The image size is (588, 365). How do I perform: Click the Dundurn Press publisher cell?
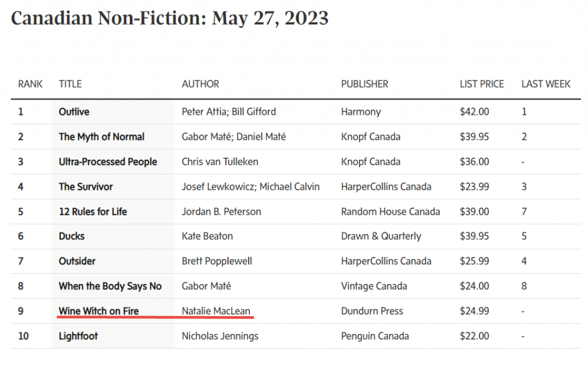pos(372,311)
